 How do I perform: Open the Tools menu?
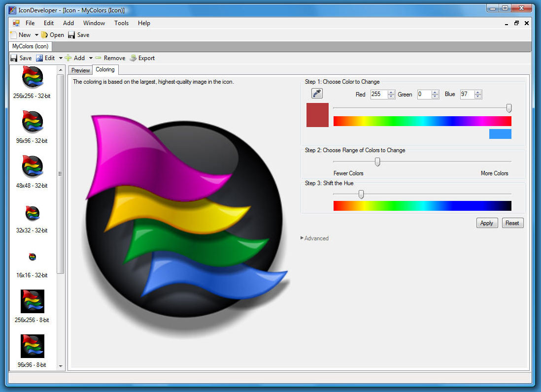(x=121, y=23)
